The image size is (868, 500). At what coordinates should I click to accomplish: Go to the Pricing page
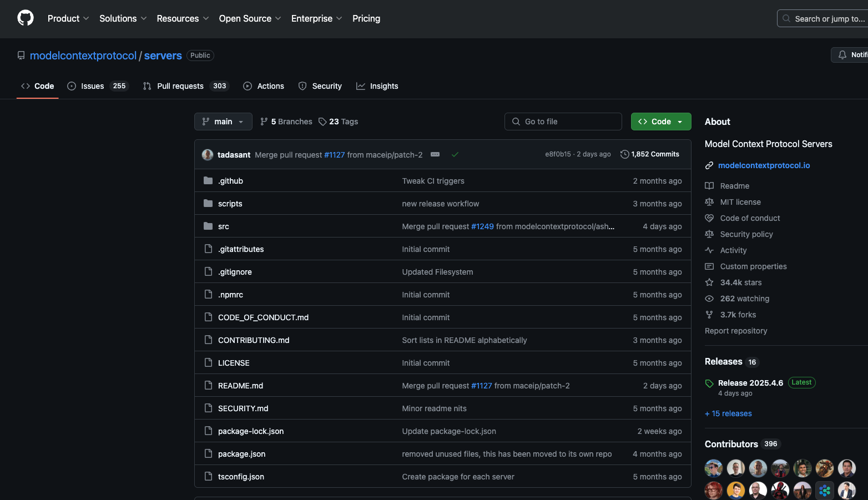point(366,18)
